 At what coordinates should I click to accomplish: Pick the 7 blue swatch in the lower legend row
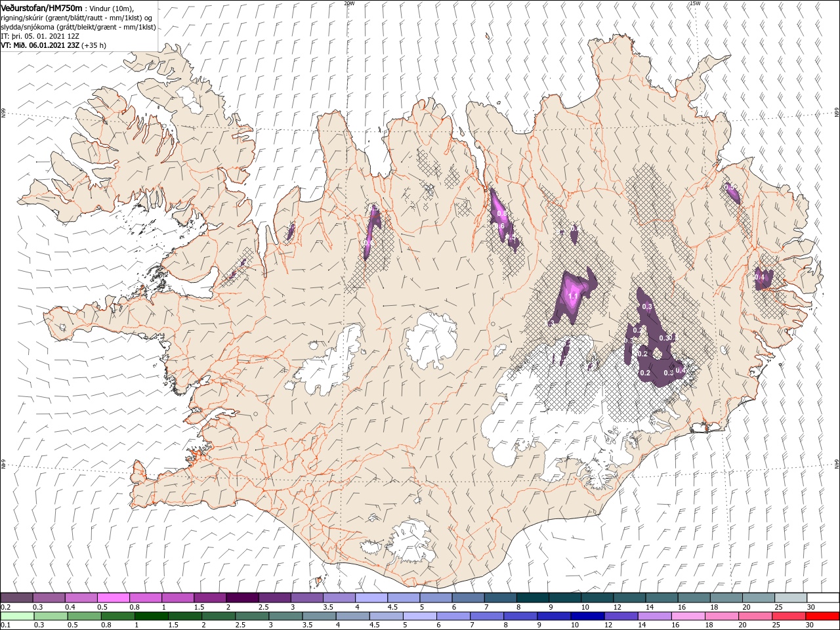486,616
